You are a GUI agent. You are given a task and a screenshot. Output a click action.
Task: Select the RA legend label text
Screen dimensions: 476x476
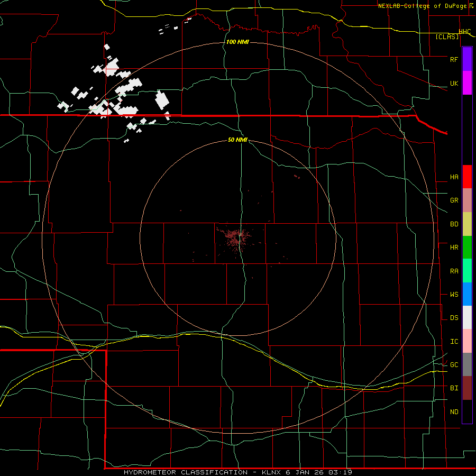(x=454, y=271)
